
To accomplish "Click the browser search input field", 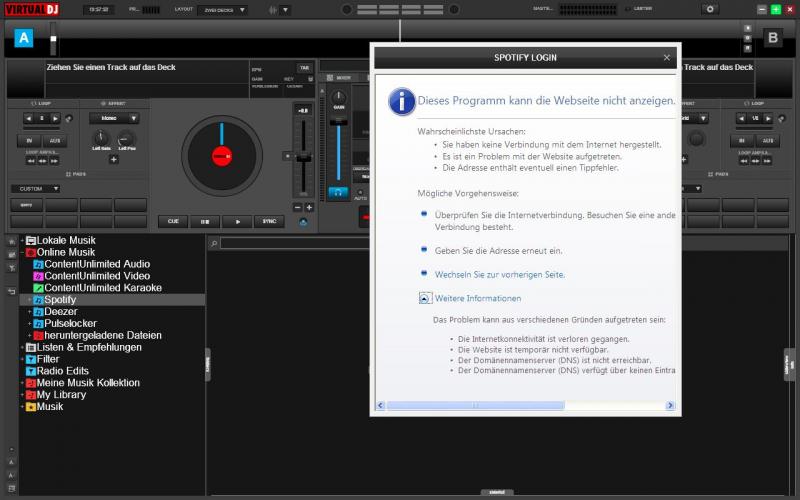I will coord(295,244).
